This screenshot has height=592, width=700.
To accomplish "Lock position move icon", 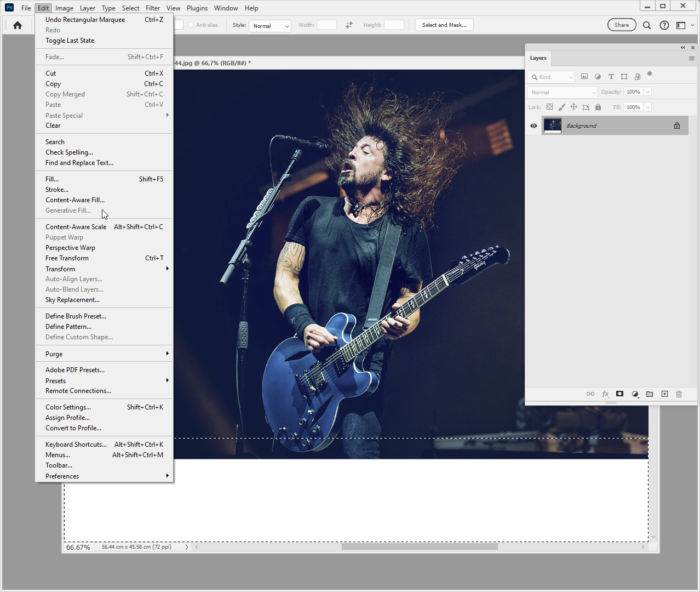I will 573,107.
